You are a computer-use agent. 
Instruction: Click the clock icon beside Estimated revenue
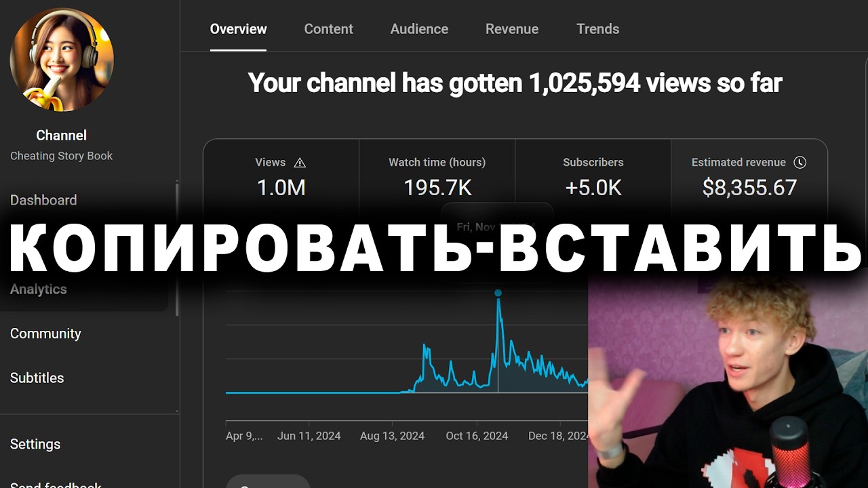pyautogui.click(x=800, y=162)
